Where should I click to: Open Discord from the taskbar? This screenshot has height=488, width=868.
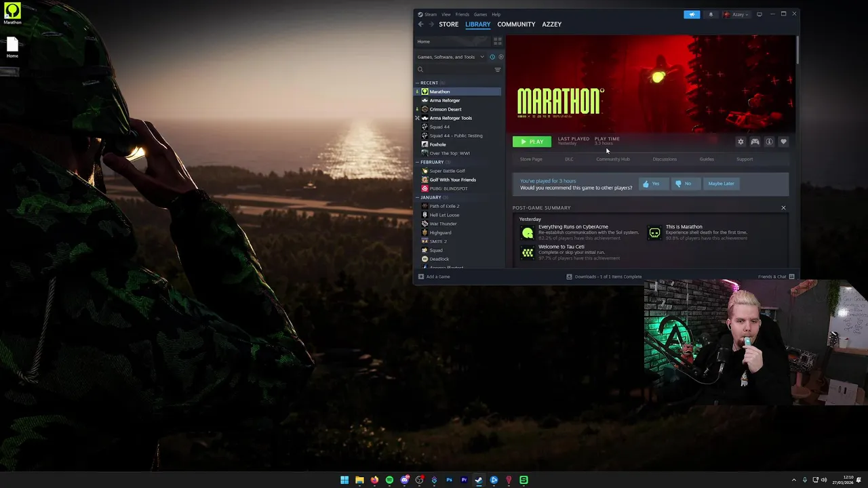tap(404, 480)
